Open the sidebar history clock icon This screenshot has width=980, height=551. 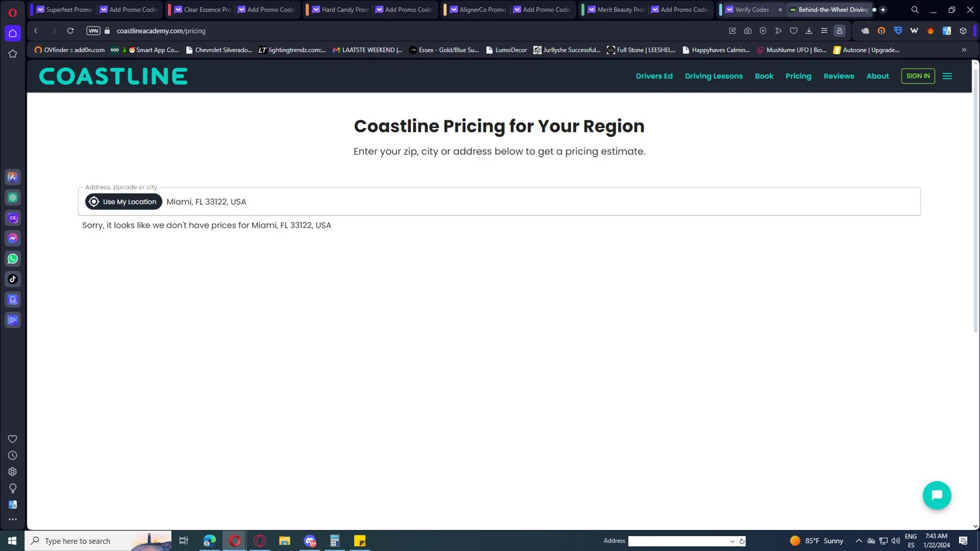(x=12, y=455)
